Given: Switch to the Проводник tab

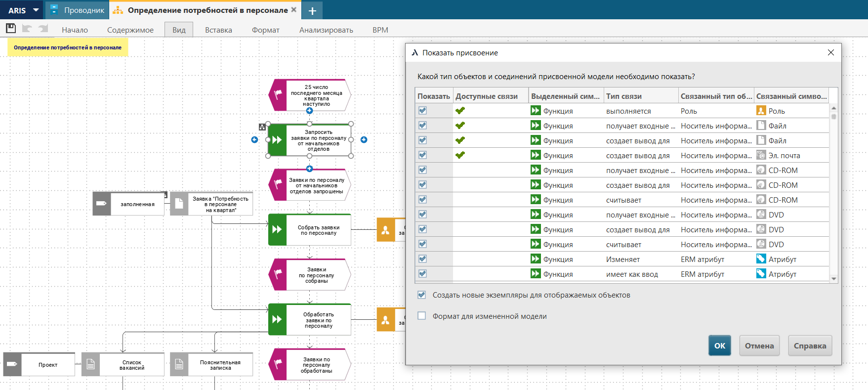Looking at the screenshot, I should coord(78,10).
